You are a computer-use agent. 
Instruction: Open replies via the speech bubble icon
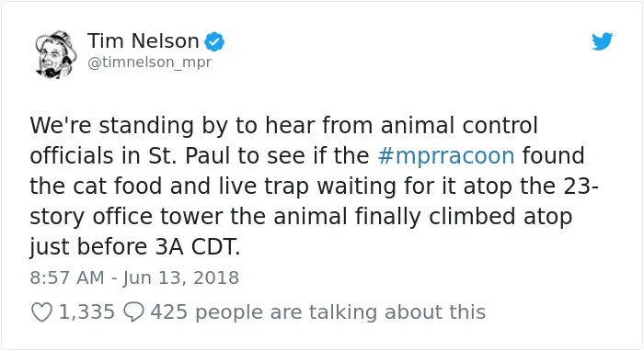coord(134,312)
